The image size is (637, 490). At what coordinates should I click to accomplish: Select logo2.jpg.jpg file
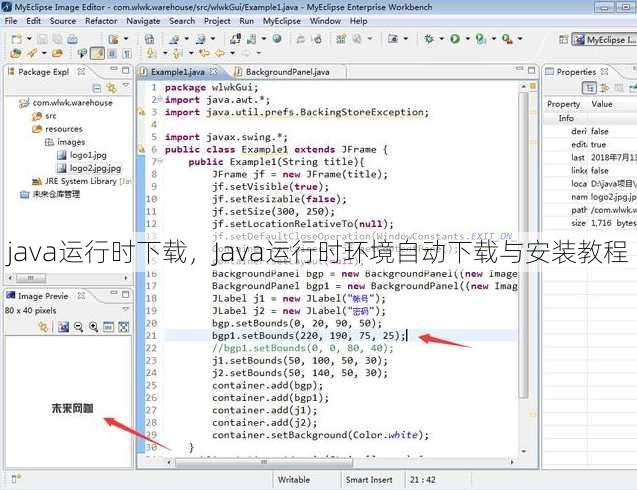pos(95,168)
